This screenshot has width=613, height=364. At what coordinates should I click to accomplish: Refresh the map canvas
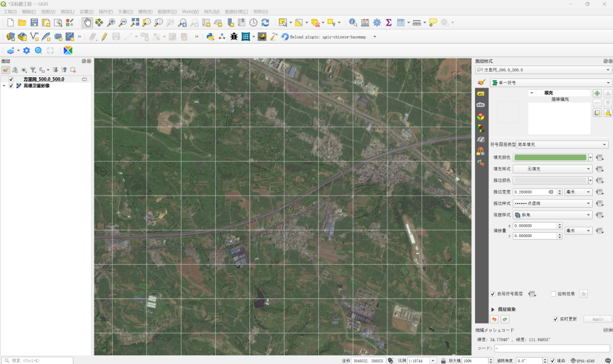265,23
